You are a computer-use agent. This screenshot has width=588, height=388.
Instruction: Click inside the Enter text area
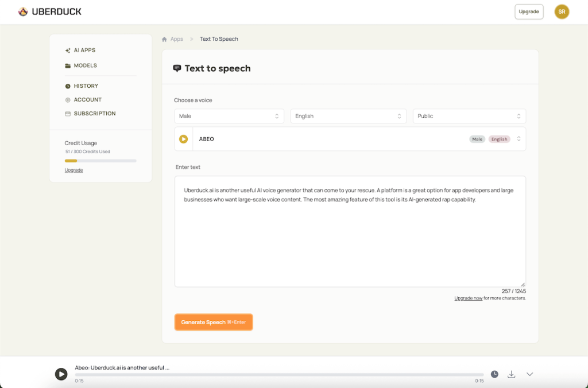[350, 232]
